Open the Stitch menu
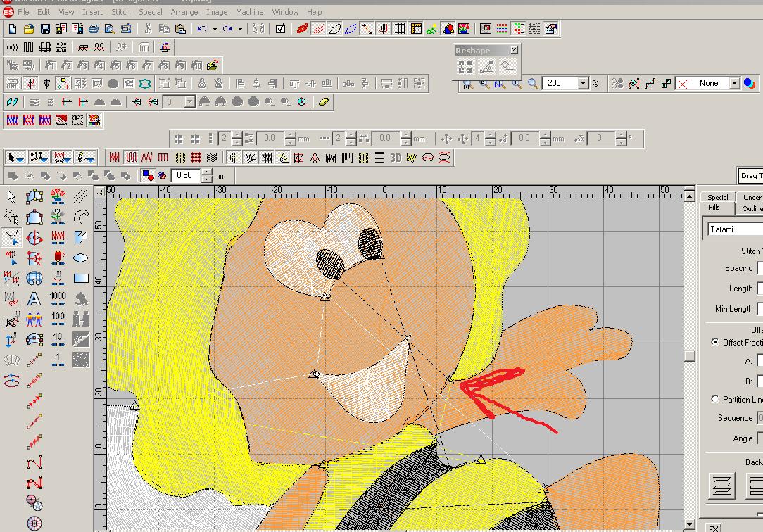Image resolution: width=763 pixels, height=532 pixels. pyautogui.click(x=120, y=12)
